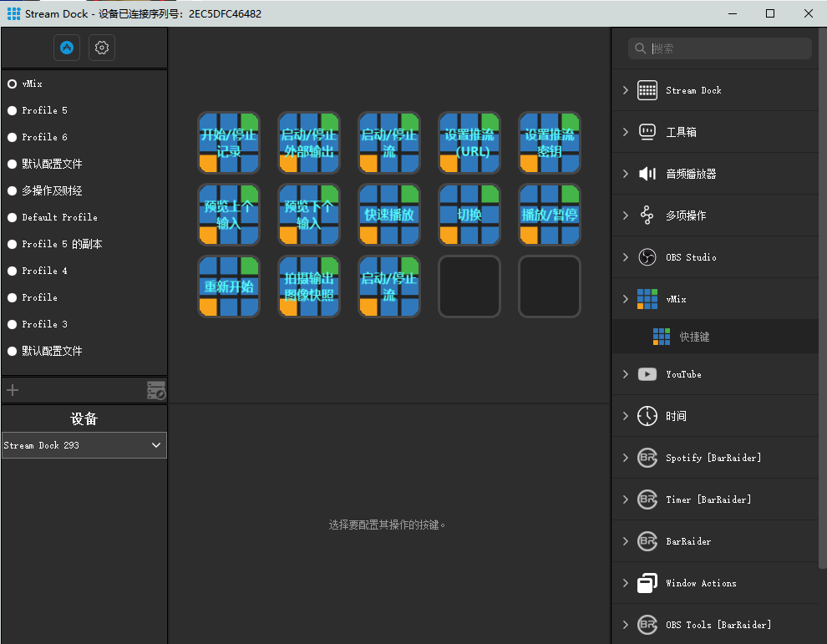Click the search magnifier icon

click(x=640, y=48)
